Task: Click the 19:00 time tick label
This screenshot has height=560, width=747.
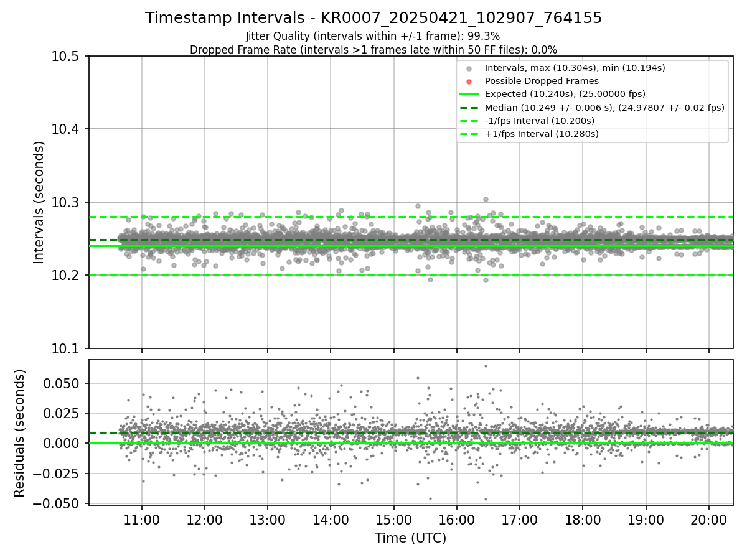Action: pyautogui.click(x=645, y=519)
